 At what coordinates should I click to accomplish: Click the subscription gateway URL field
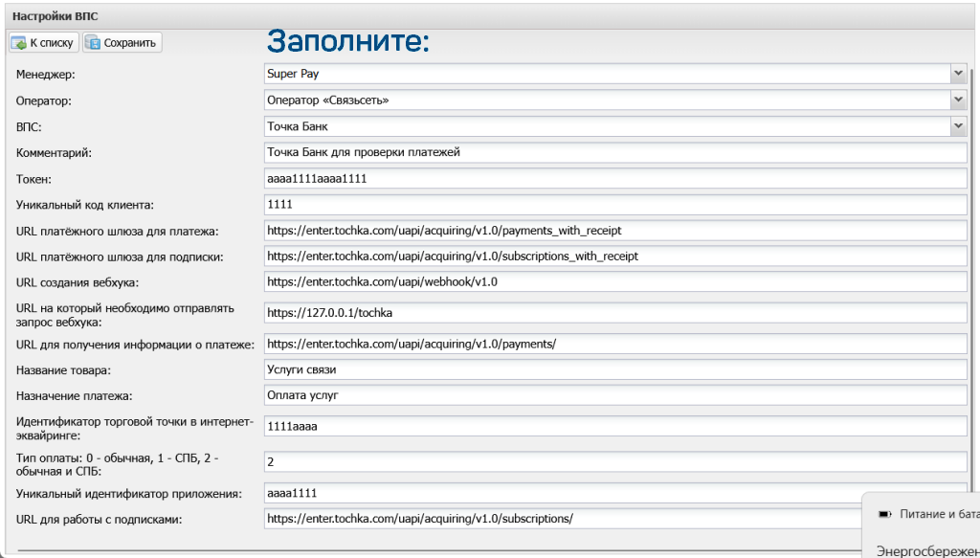pos(614,257)
